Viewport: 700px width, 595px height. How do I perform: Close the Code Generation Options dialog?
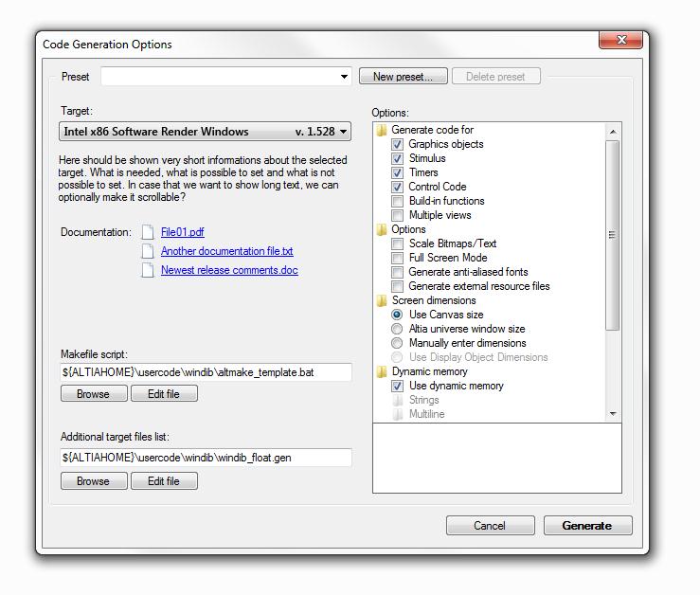pos(621,40)
